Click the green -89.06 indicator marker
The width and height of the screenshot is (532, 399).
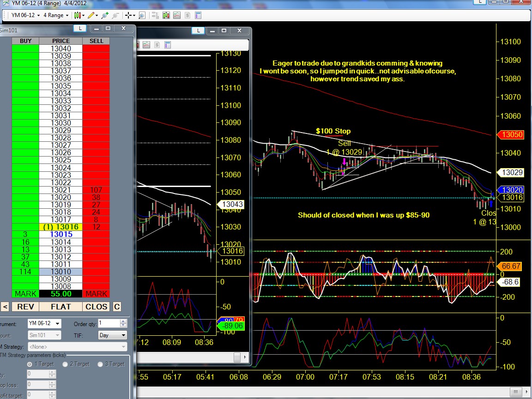click(231, 326)
